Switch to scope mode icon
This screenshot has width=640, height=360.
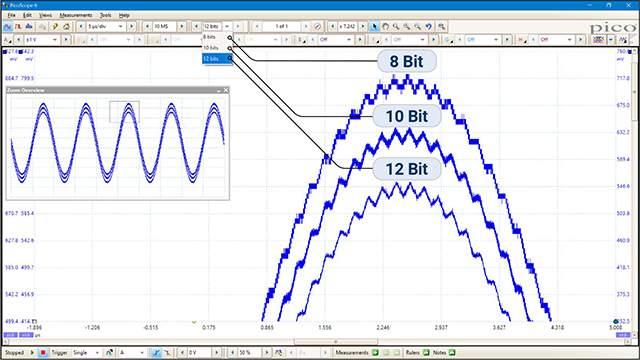tap(7, 27)
